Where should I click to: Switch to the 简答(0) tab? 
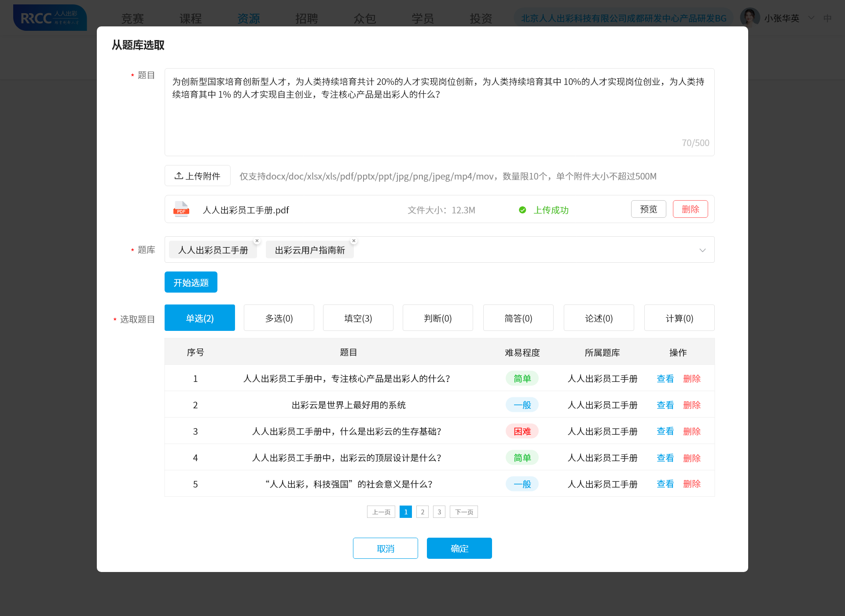coord(518,318)
